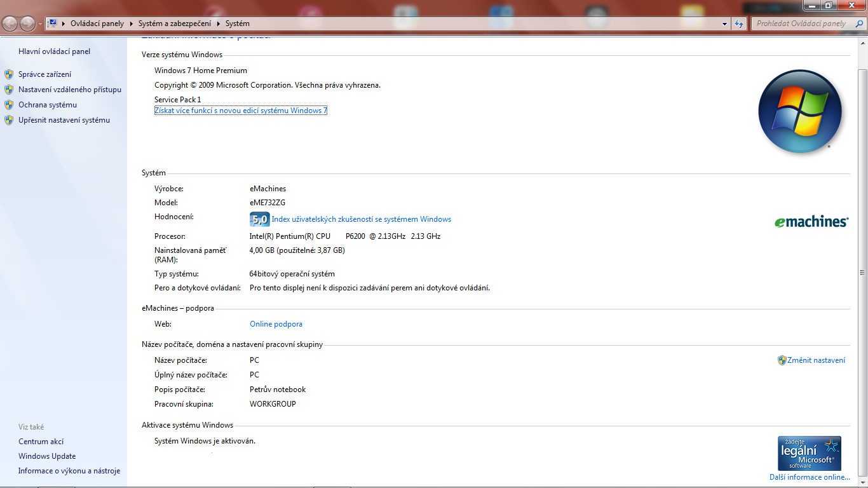Open Hlavní ovládací panel
The image size is (868, 488).
55,51
